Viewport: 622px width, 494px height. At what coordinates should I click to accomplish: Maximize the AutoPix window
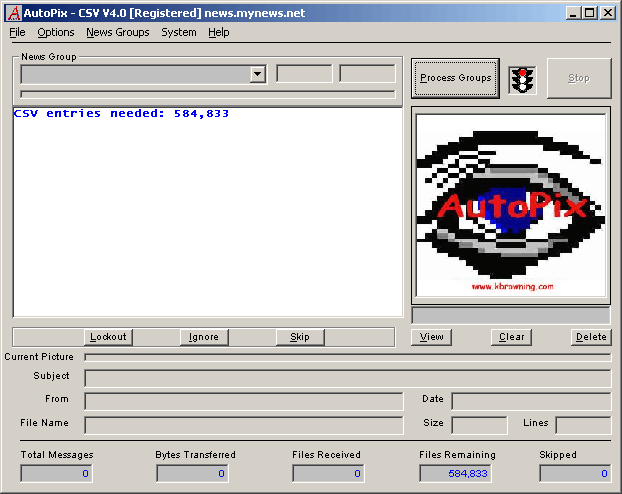click(x=590, y=13)
